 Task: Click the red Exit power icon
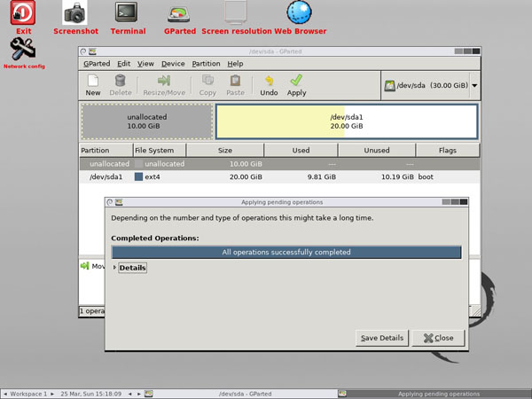point(23,12)
